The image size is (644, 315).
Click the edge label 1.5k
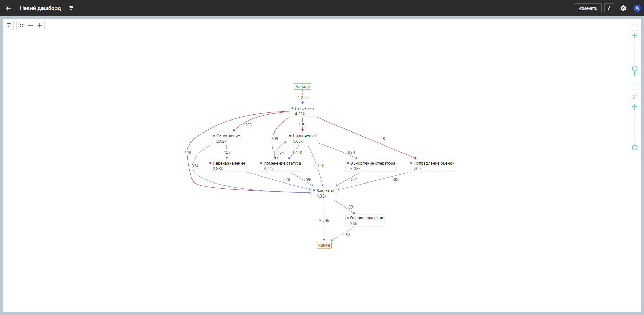coord(302,125)
